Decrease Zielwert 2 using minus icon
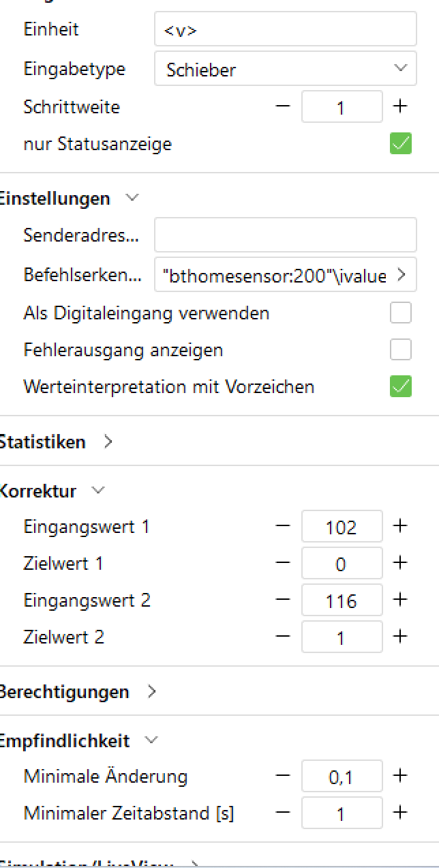 (x=283, y=637)
